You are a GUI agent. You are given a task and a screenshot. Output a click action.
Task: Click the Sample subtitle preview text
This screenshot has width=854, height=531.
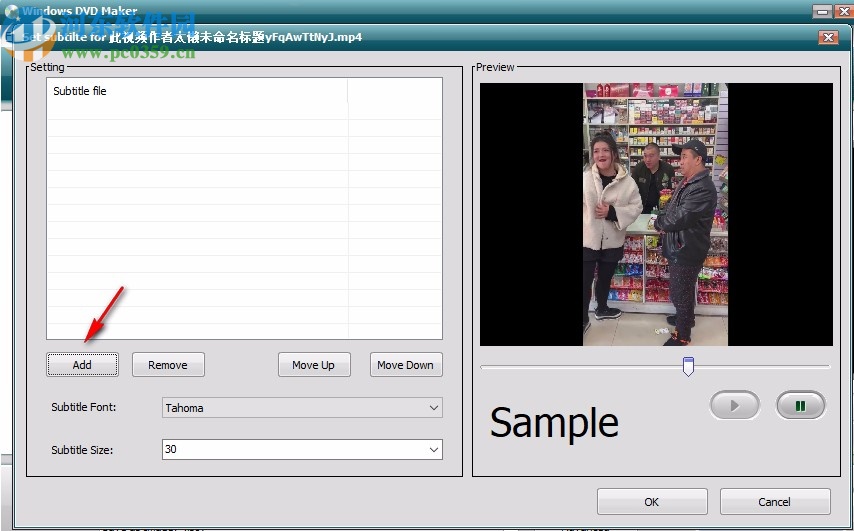click(554, 423)
